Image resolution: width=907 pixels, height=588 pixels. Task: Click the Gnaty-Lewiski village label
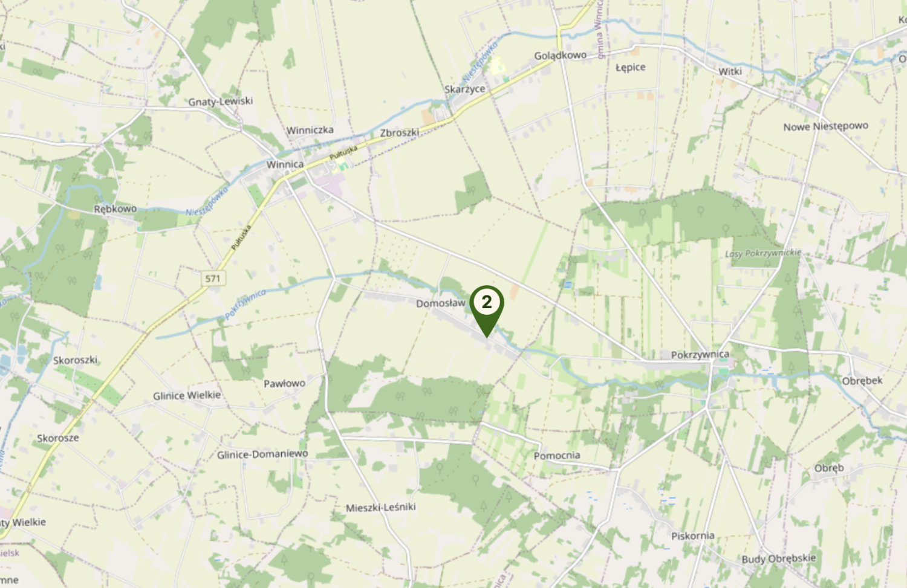[x=220, y=101]
